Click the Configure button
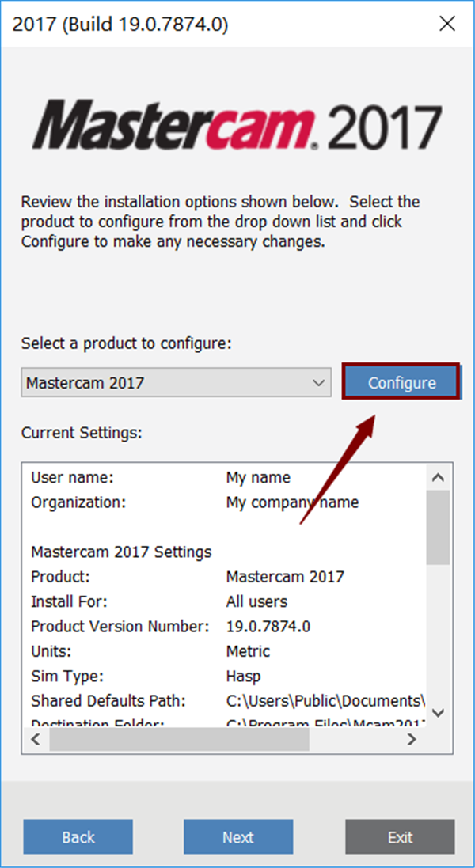 click(401, 383)
